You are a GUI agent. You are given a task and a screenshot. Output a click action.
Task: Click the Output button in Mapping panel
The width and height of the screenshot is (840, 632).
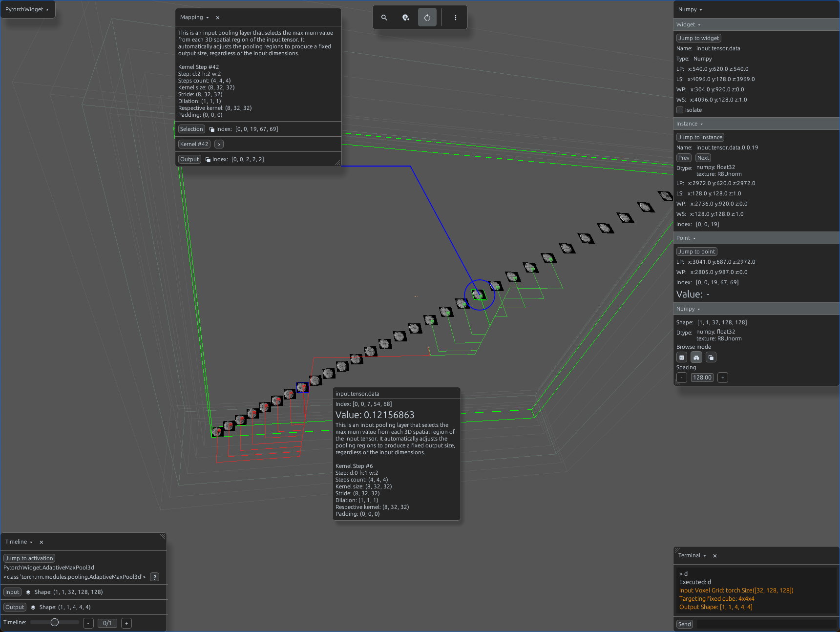(189, 159)
